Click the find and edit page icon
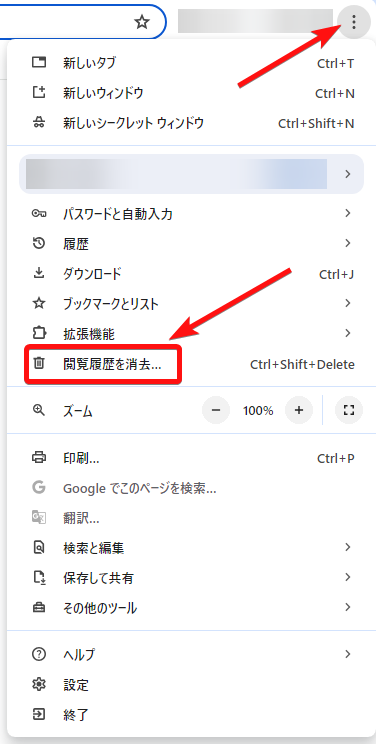This screenshot has height=744, width=376. click(39, 548)
